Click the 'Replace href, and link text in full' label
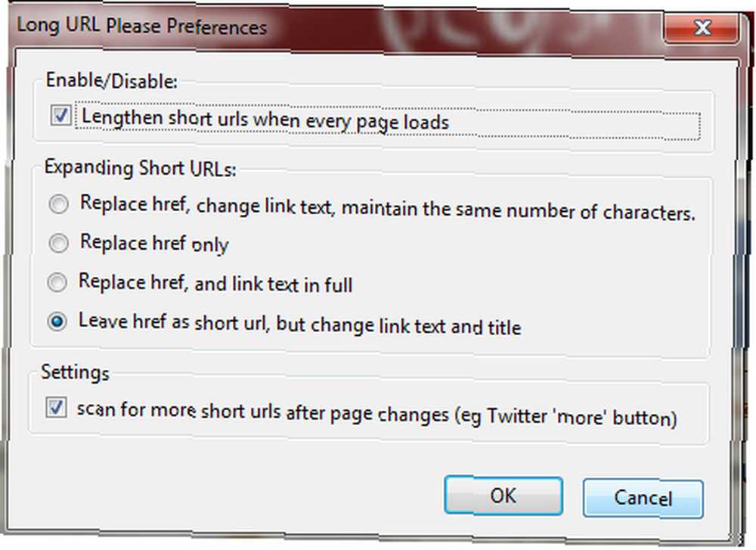Viewport: 756px width, 550px height. [x=215, y=283]
